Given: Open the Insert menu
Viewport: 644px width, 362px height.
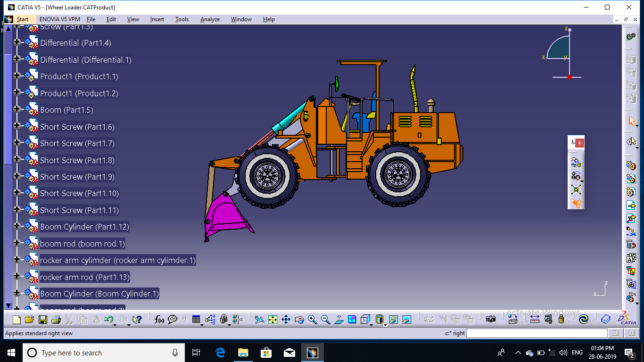Looking at the screenshot, I should 157,19.
